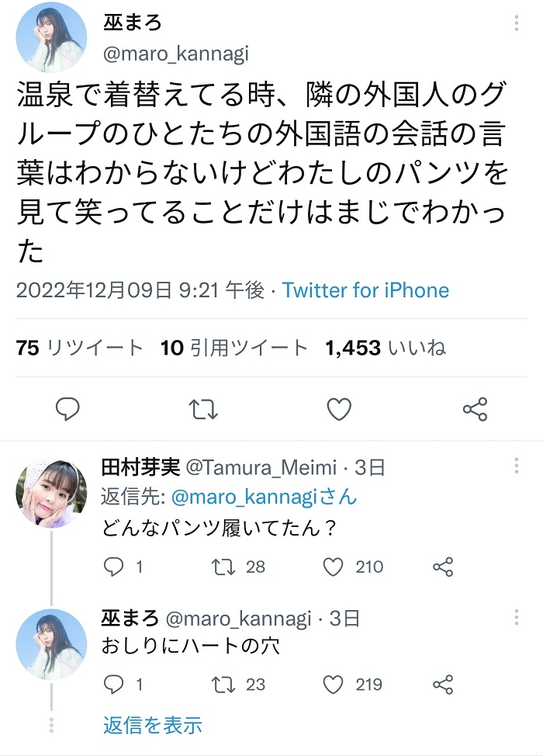Open the Twitter for iPhone link

pyautogui.click(x=365, y=290)
